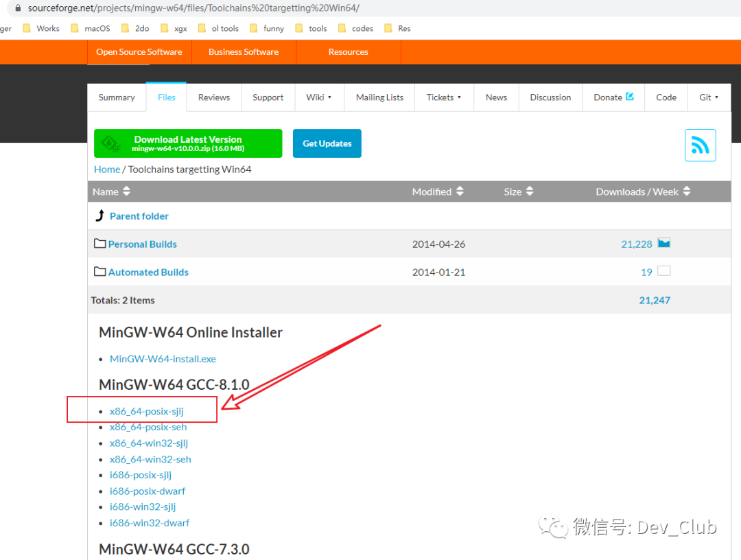Select the Files tab
Screen dimensions: 741x560
pyautogui.click(x=166, y=97)
